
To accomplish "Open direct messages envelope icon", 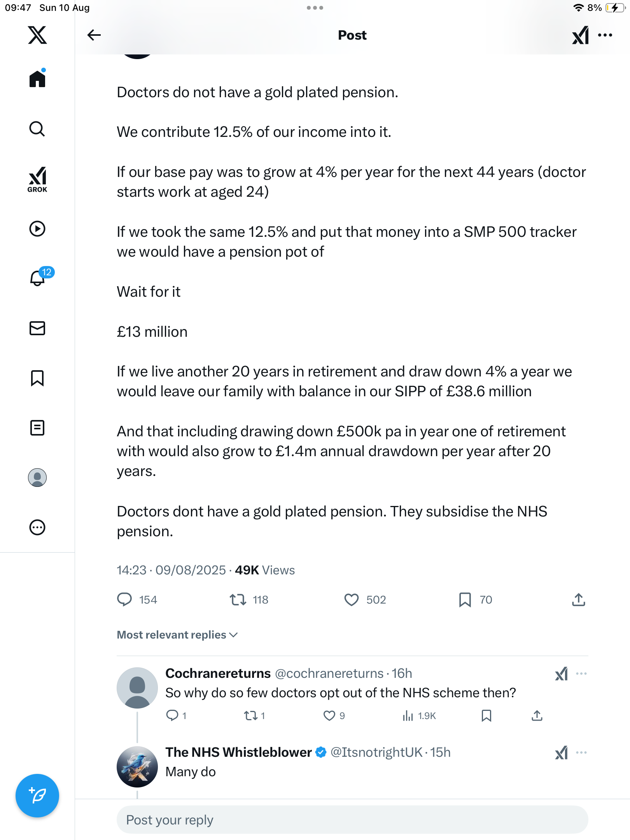I will tap(37, 328).
